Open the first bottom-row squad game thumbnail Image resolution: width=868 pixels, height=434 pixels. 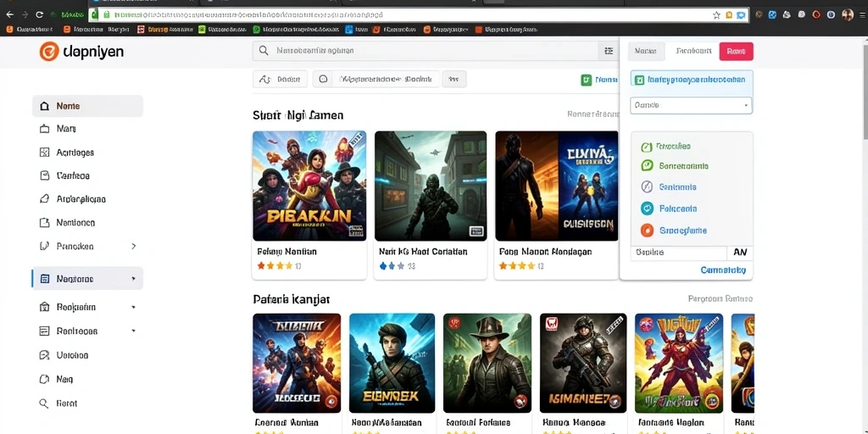coord(297,363)
